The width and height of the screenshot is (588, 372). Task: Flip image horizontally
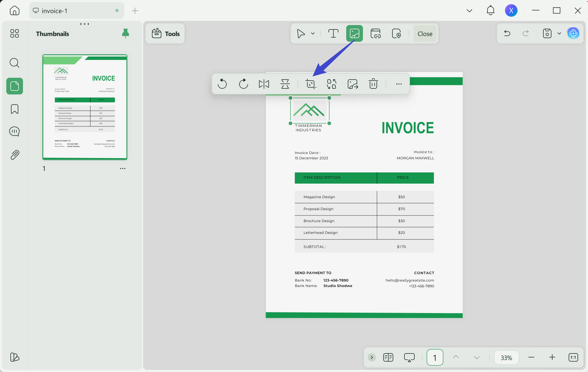264,84
